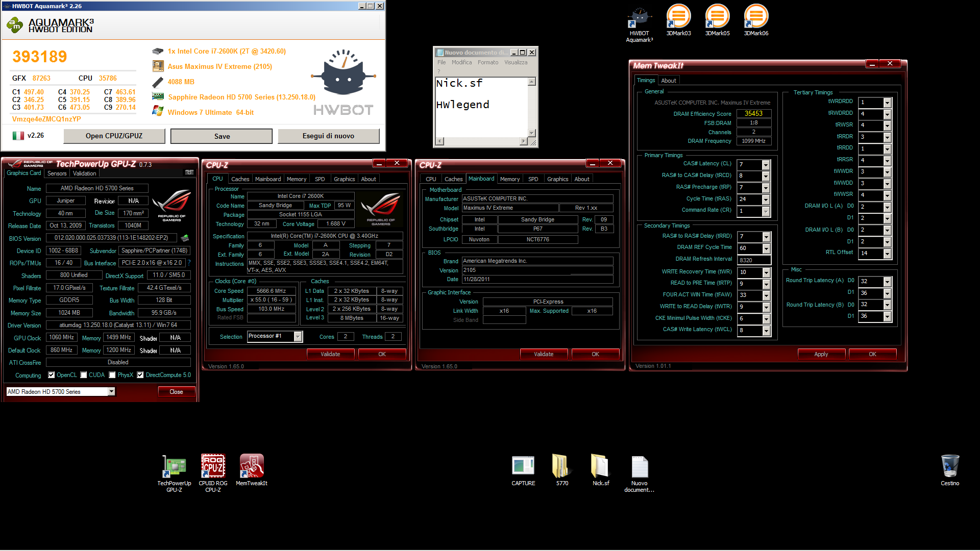Open the CAPTURE desktop icon
980x551 pixels.
tap(523, 470)
